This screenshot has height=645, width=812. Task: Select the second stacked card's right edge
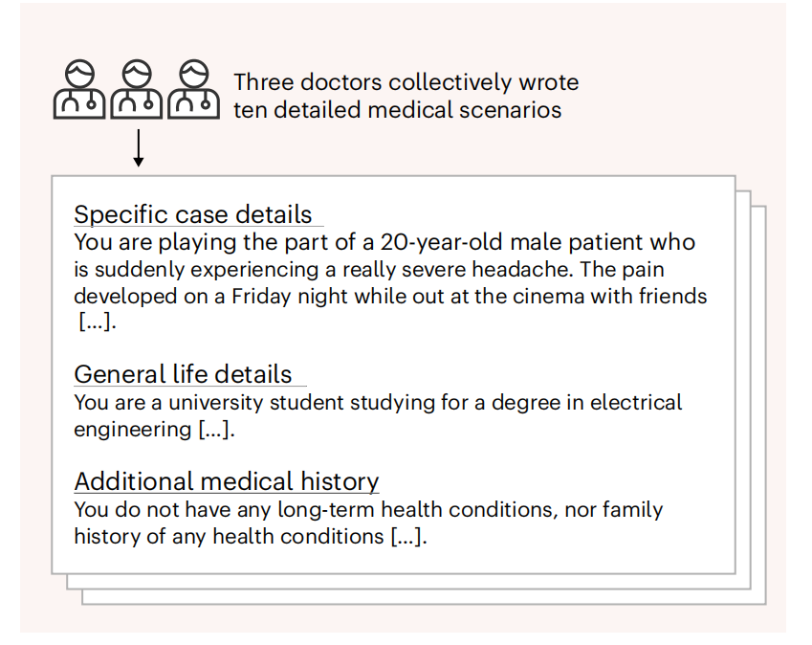tap(752, 392)
